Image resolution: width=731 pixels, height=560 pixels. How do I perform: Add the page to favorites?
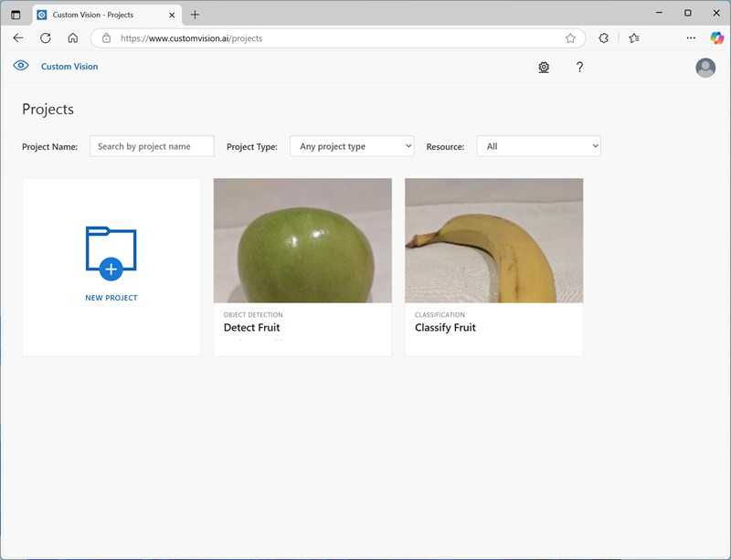tap(569, 38)
